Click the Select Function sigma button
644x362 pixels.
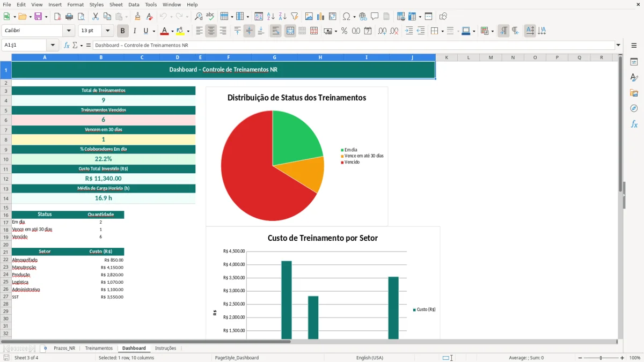pyautogui.click(x=75, y=46)
